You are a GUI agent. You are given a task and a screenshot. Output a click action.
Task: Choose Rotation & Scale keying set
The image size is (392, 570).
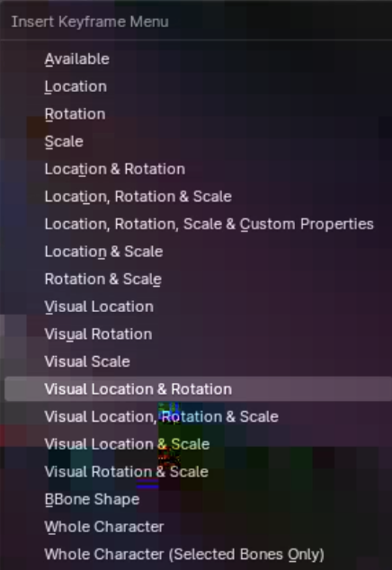[x=198, y=280]
